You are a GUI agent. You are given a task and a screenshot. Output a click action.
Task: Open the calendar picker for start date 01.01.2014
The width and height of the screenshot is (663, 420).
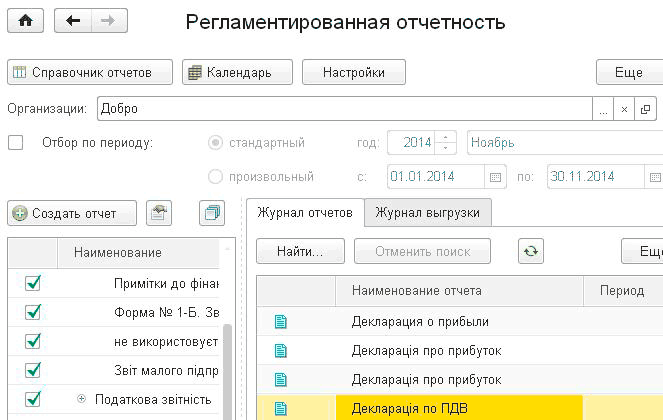click(495, 178)
